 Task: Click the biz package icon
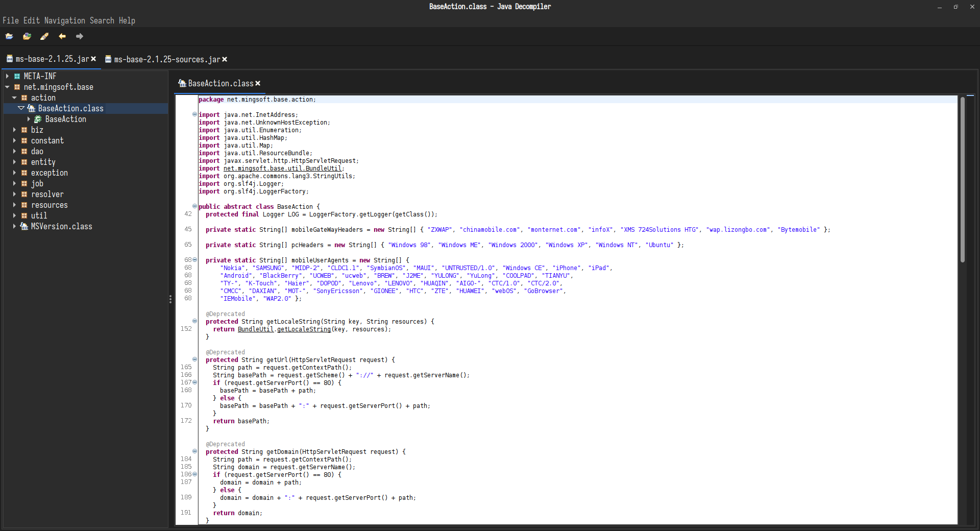coord(24,130)
